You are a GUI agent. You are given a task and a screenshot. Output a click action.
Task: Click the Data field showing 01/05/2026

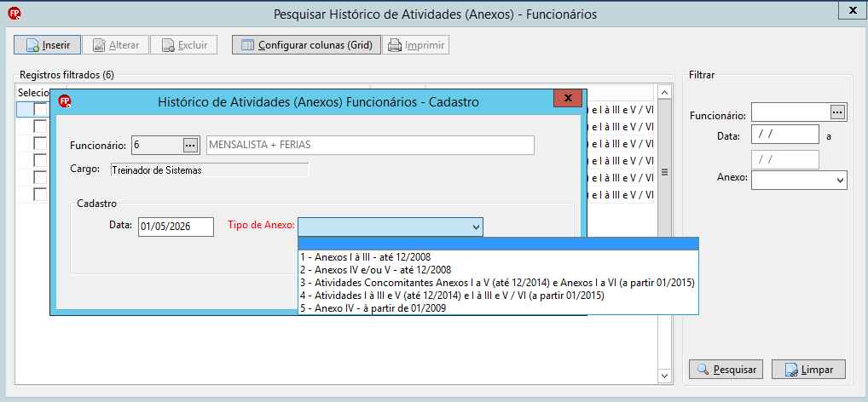tap(176, 227)
